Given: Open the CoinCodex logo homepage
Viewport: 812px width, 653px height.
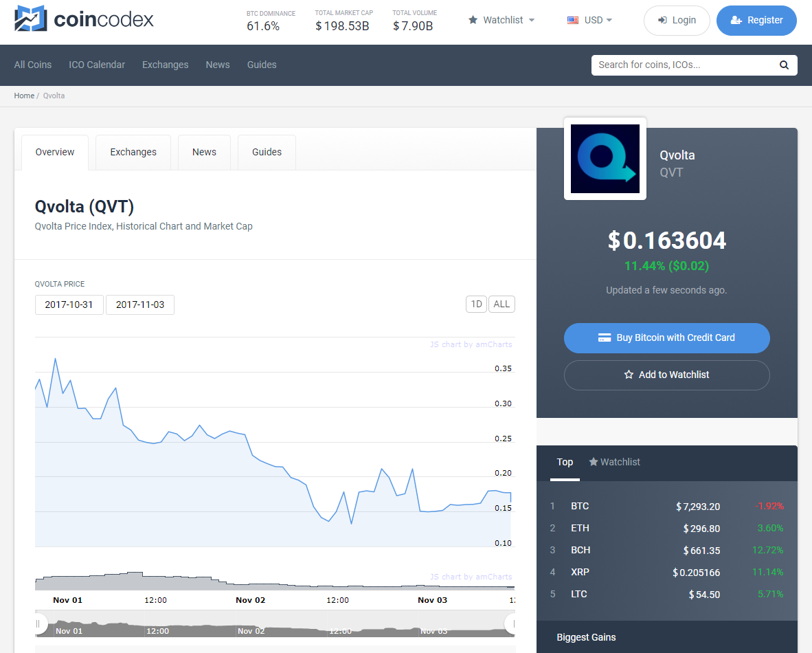Looking at the screenshot, I should tap(84, 19).
